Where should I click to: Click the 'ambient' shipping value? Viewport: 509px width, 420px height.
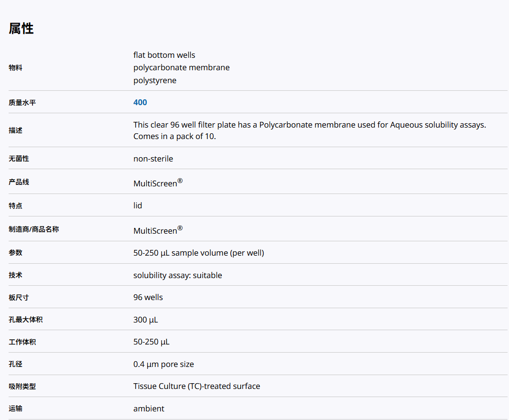149,409
